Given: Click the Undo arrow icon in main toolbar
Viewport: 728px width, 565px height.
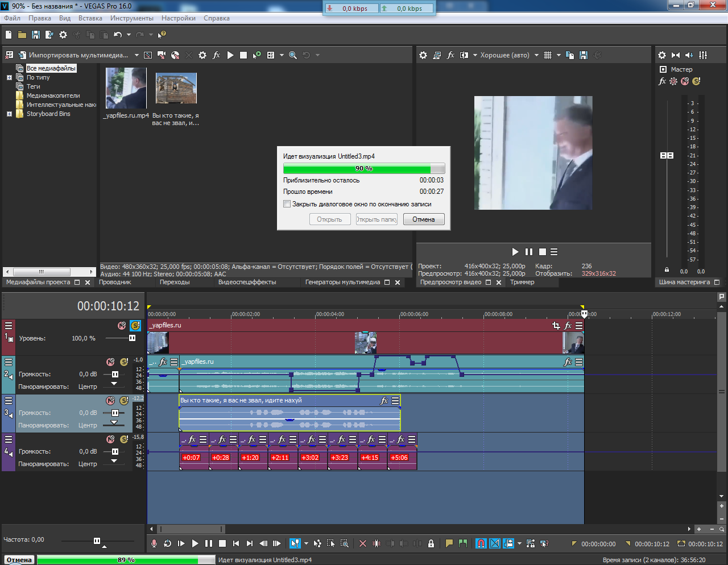Looking at the screenshot, I should tap(118, 35).
